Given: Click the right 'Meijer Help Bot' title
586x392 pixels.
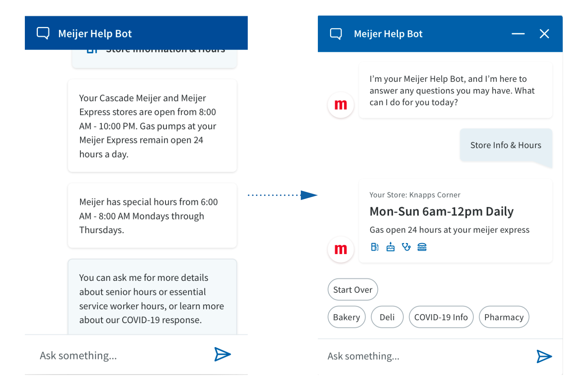Looking at the screenshot, I should [x=388, y=34].
